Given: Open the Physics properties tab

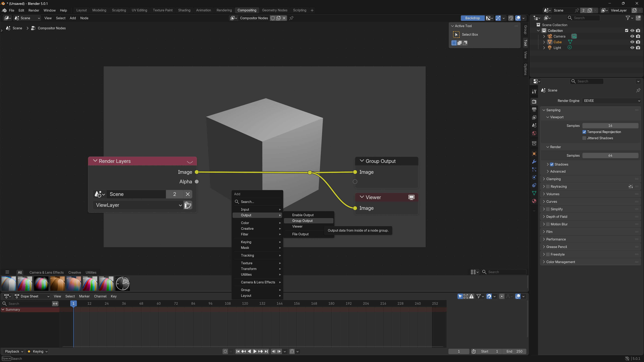Looking at the screenshot, I should coord(534,177).
